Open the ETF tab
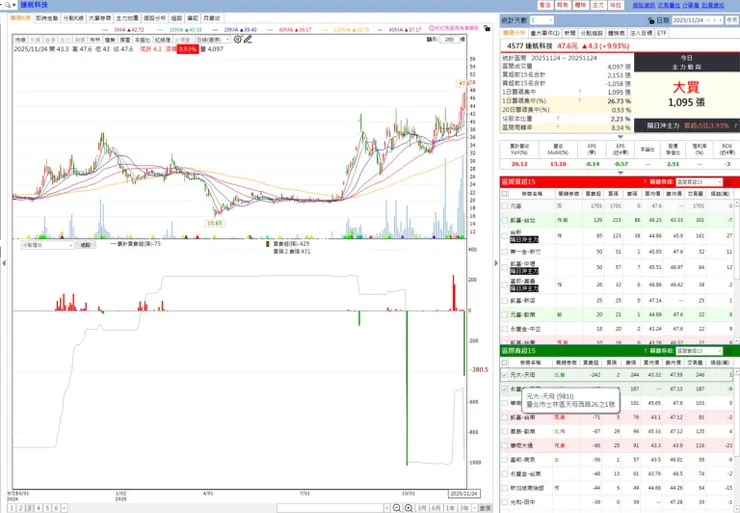Image resolution: width=740 pixels, height=513 pixels. (x=662, y=33)
